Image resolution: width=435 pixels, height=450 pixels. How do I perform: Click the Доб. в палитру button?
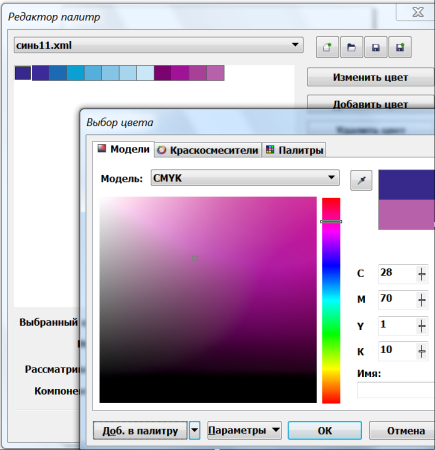click(140, 430)
